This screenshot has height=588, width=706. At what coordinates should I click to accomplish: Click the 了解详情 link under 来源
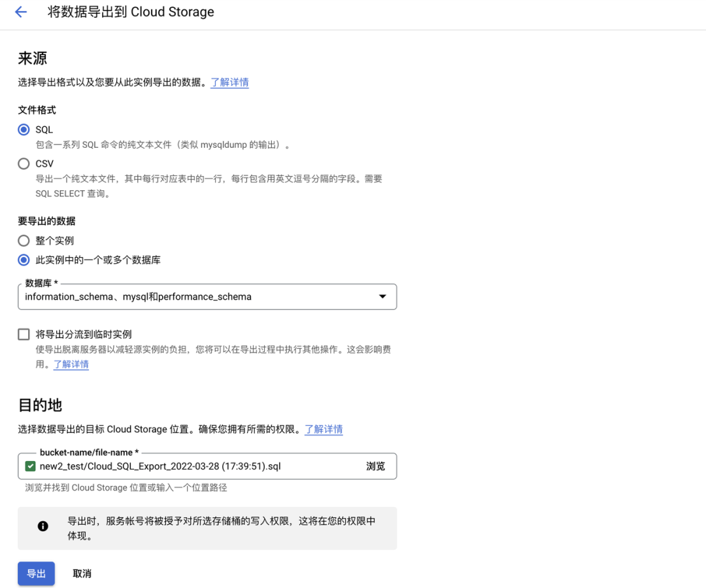click(x=229, y=82)
